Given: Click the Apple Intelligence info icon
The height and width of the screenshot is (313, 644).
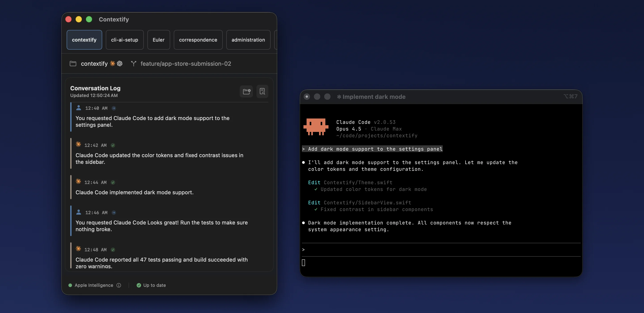Looking at the screenshot, I should (119, 285).
